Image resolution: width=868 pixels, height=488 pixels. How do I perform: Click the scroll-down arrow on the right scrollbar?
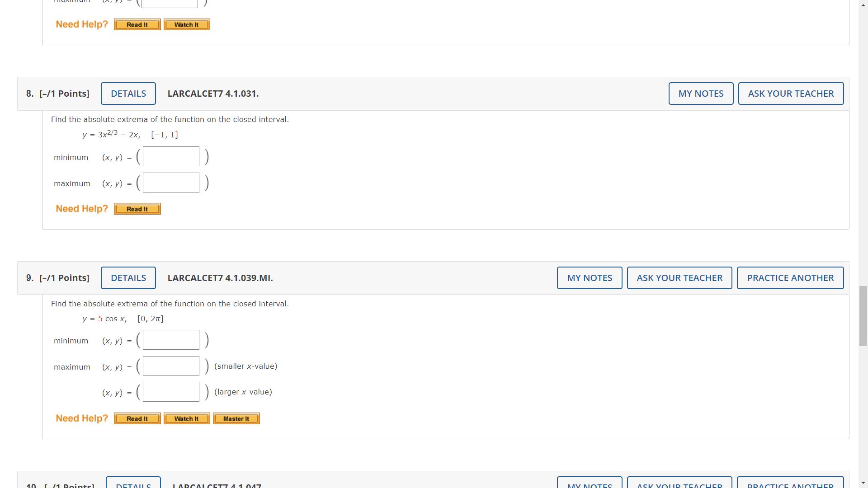point(863,483)
